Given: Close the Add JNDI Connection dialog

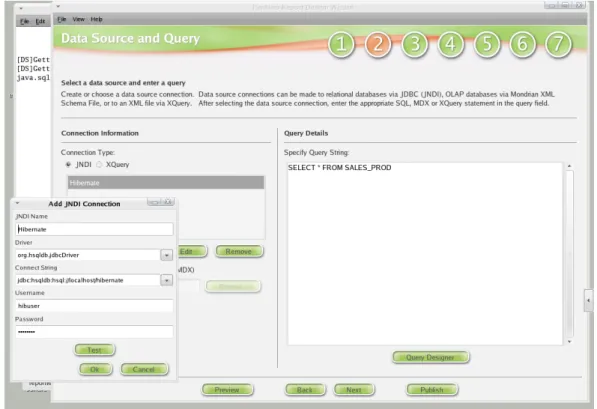Looking at the screenshot, I should [169, 202].
